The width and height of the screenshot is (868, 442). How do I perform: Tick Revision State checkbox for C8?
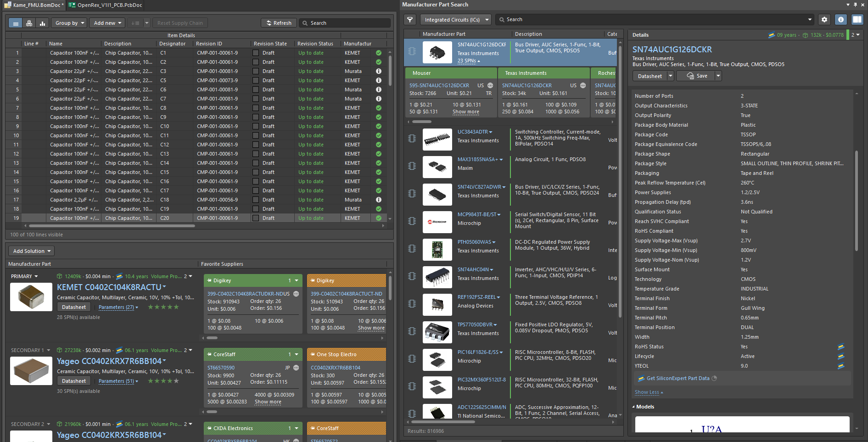[256, 108]
